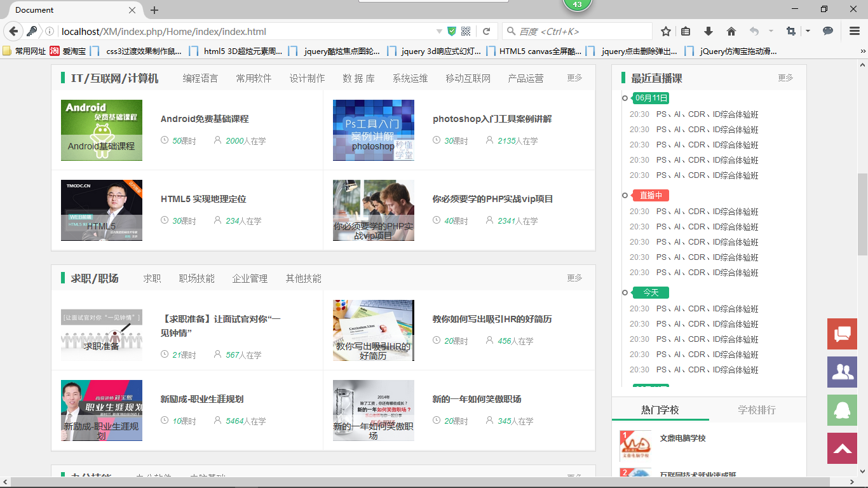Click the green QQ penguin floating button
Screen dimensions: 868x488
(843, 410)
